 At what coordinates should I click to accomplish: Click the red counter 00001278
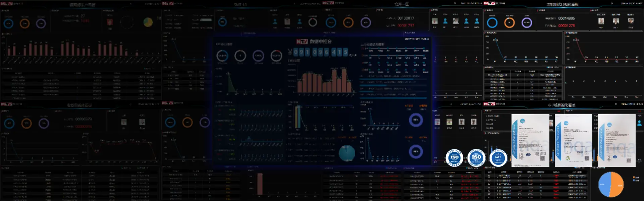pos(567,25)
